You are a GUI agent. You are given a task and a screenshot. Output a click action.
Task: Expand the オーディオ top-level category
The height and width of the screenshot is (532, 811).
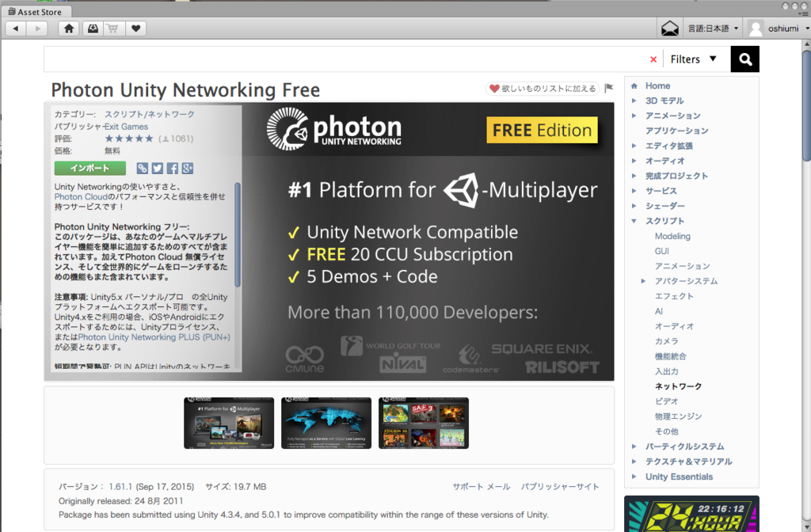(x=634, y=161)
